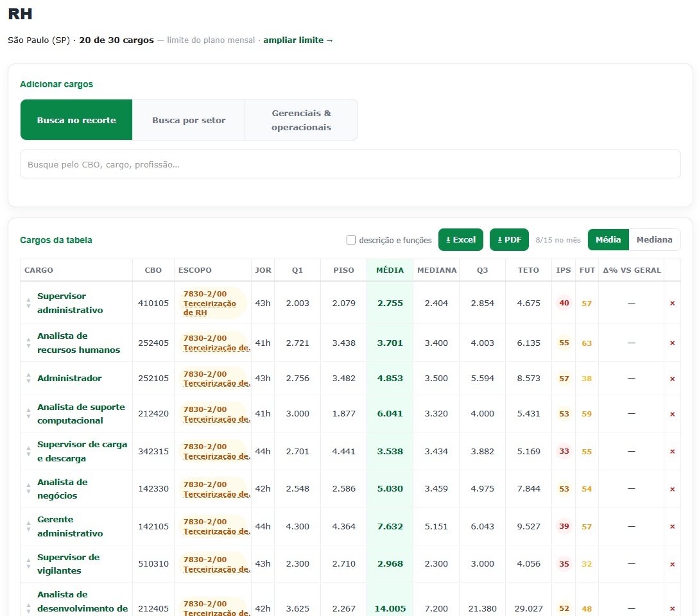The image size is (699, 616).
Task: Click FUT value 63 for Analista de recursos humanos
Action: 587,343
